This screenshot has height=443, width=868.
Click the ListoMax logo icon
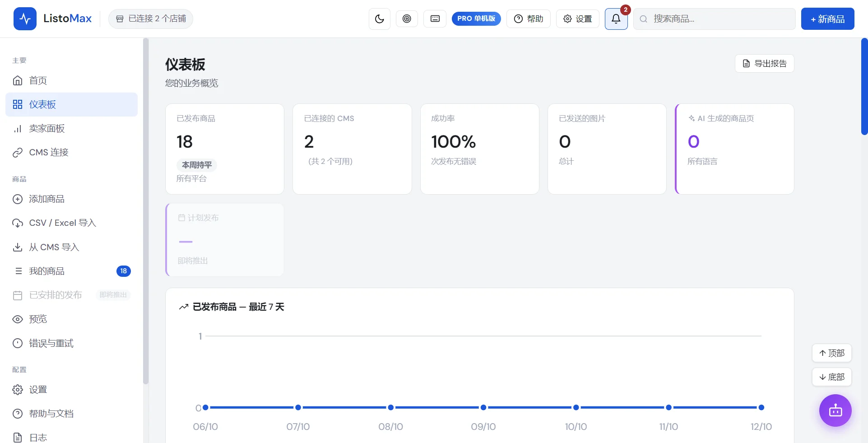pos(25,19)
